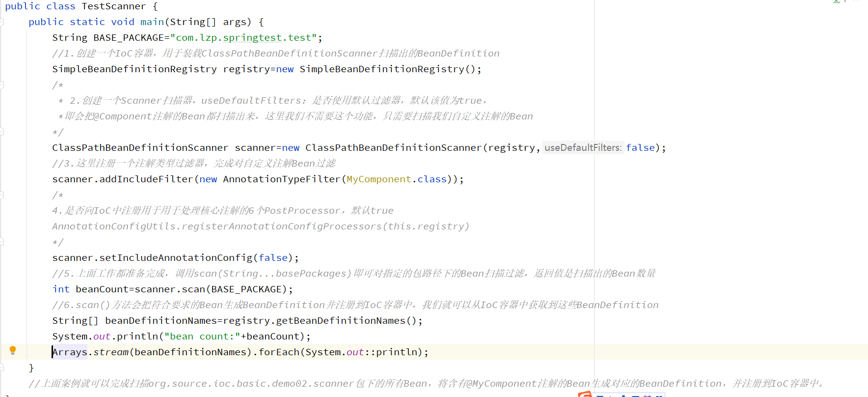Click the addIncludeFilter method call
This screenshot has height=397, width=868.
tap(146, 179)
